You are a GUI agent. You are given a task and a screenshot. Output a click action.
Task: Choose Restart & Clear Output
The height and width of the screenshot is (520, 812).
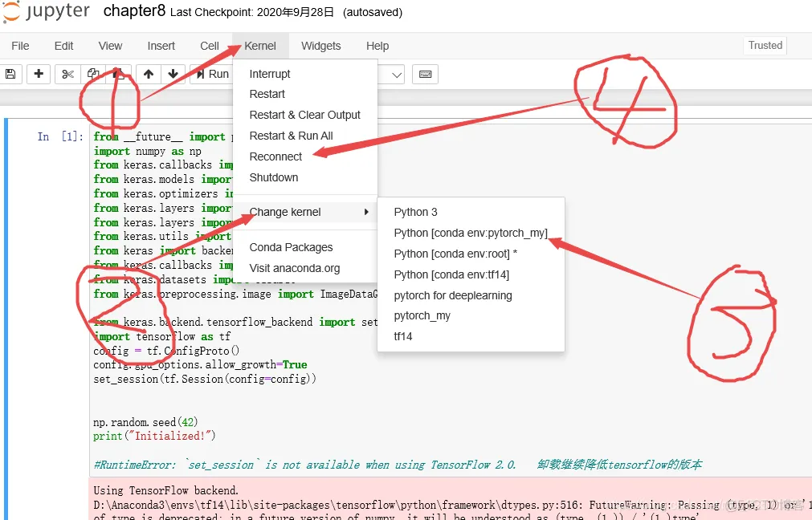click(x=305, y=115)
